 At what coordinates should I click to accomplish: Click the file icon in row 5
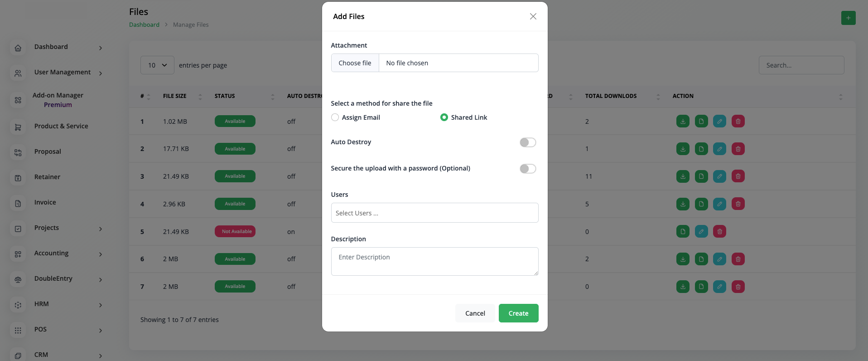click(x=683, y=232)
